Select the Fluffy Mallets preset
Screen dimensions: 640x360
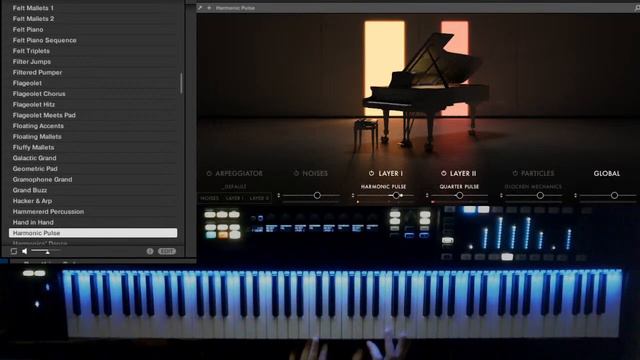[x=93, y=147]
